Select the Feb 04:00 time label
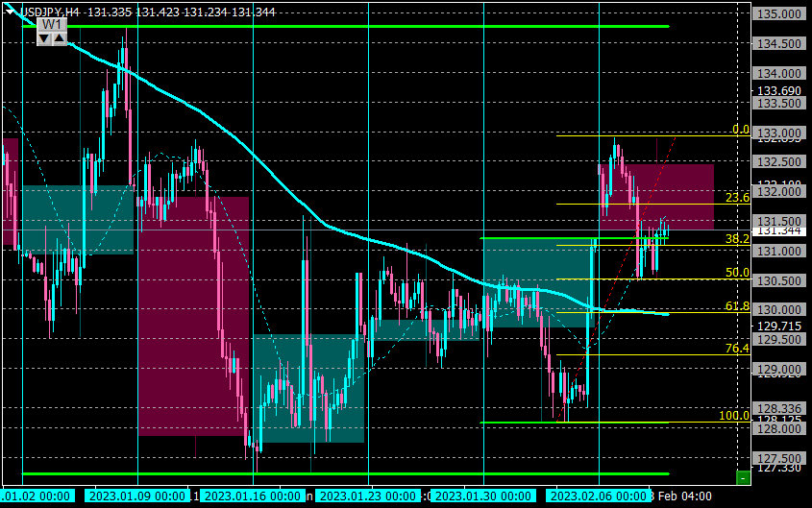 tap(684, 496)
